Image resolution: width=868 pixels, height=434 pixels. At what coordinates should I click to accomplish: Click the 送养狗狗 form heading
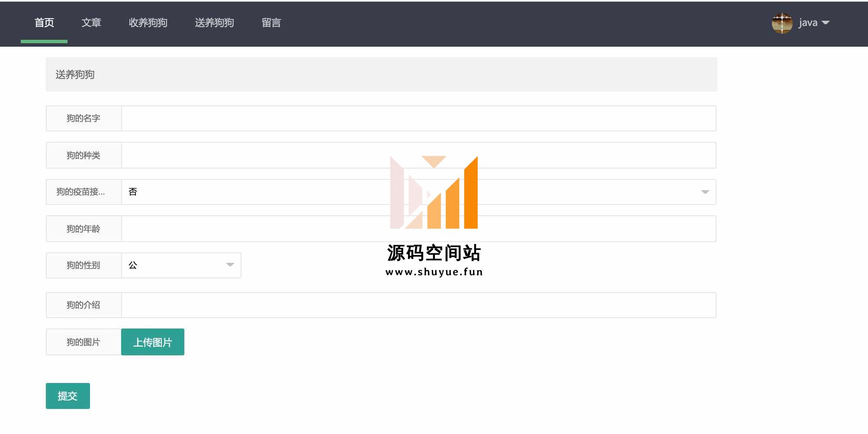(x=75, y=74)
